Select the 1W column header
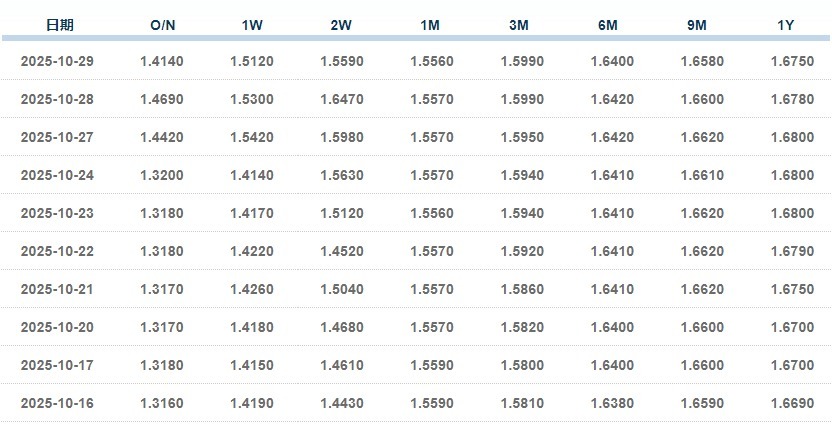 (252, 24)
